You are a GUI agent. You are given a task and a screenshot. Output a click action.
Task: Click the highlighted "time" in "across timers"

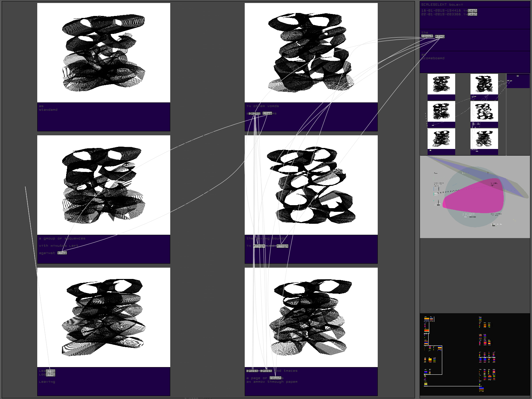click(267, 113)
